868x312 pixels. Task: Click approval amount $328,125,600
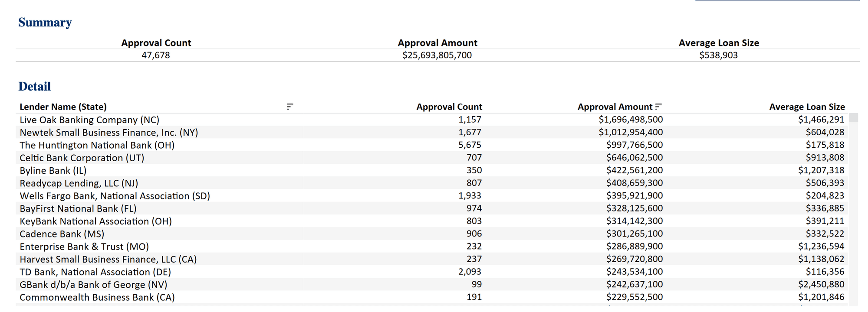635,208
